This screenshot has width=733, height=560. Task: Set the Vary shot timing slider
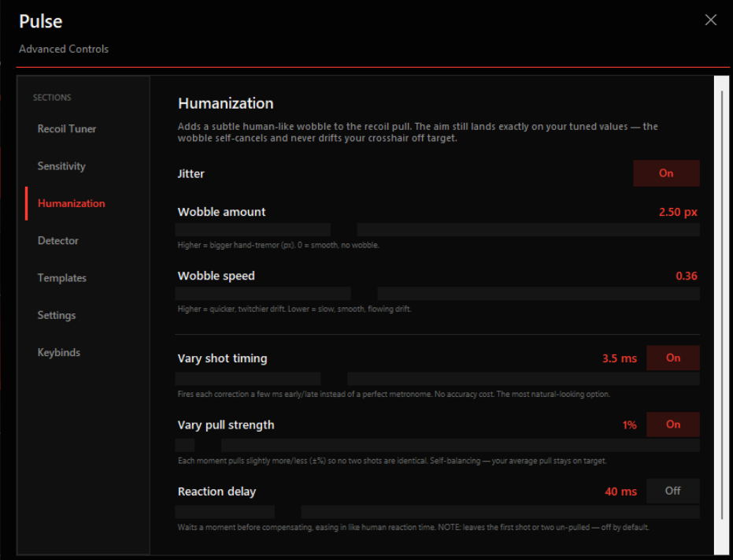click(x=438, y=379)
